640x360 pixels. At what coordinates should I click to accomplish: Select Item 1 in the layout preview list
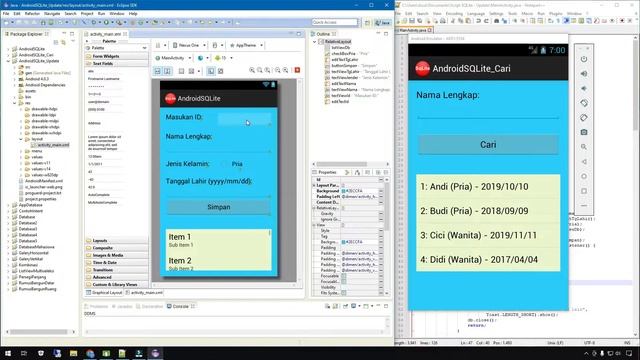pyautogui.click(x=218, y=240)
